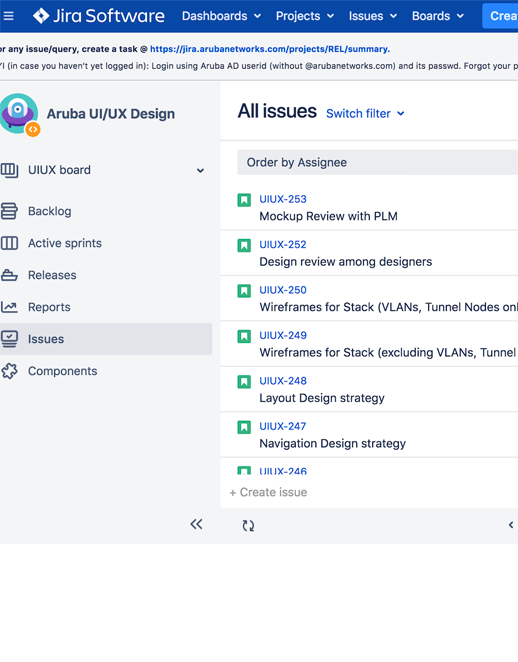Open the hamburger menu icon
The width and height of the screenshot is (518, 662).
click(x=8, y=16)
